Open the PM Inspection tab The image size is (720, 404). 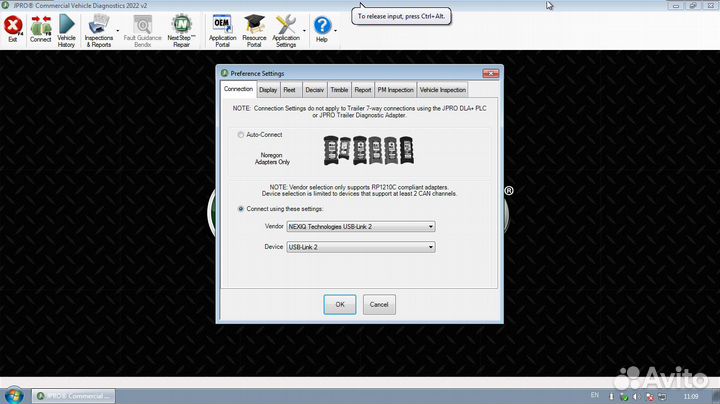tap(395, 90)
